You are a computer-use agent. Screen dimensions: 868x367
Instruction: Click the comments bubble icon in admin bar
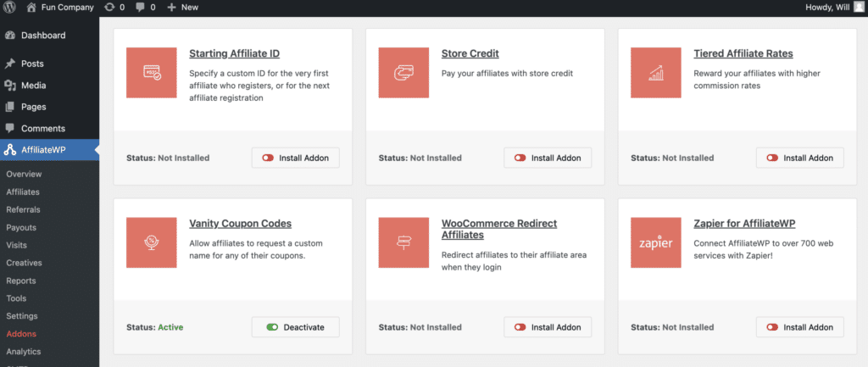coord(141,7)
